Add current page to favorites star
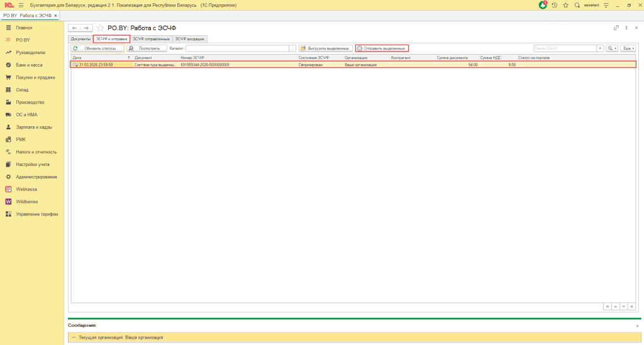 pyautogui.click(x=101, y=28)
